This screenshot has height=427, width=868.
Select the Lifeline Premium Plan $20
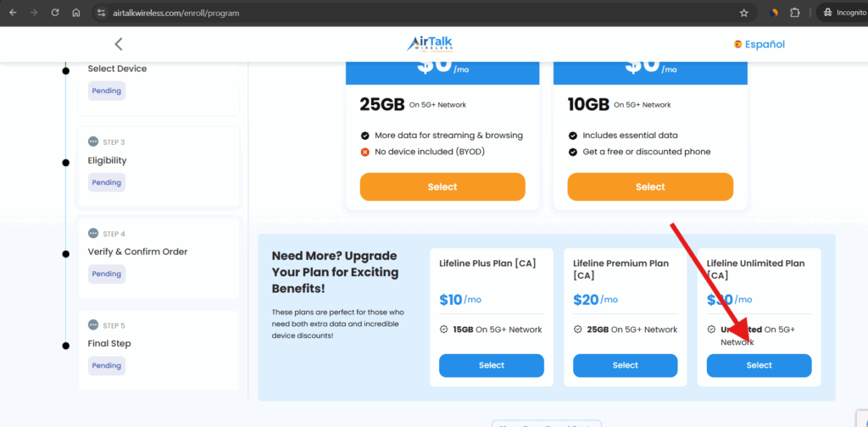click(625, 366)
